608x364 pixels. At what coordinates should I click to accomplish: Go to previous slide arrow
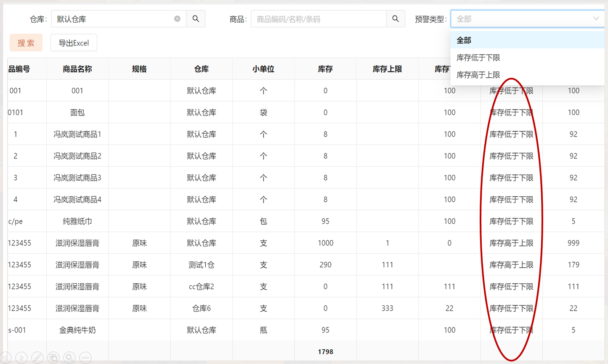pos(6,358)
